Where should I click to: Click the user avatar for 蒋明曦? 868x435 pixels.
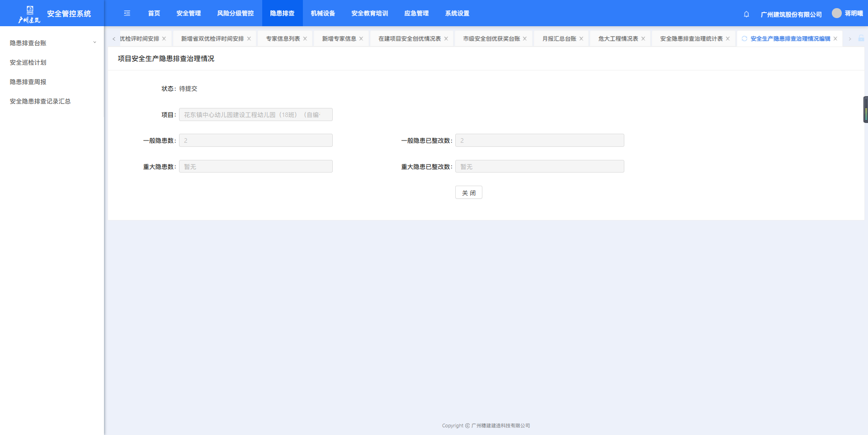pyautogui.click(x=836, y=13)
